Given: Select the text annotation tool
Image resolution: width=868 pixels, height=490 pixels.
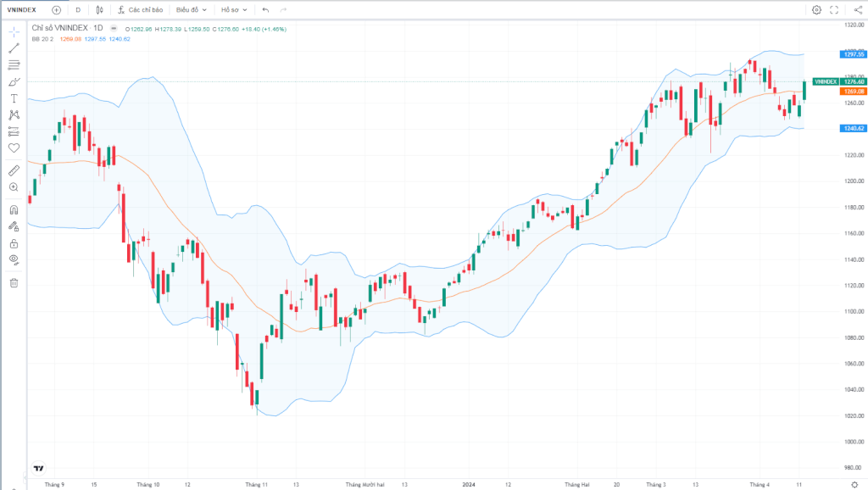Looking at the screenshot, I should [x=14, y=98].
